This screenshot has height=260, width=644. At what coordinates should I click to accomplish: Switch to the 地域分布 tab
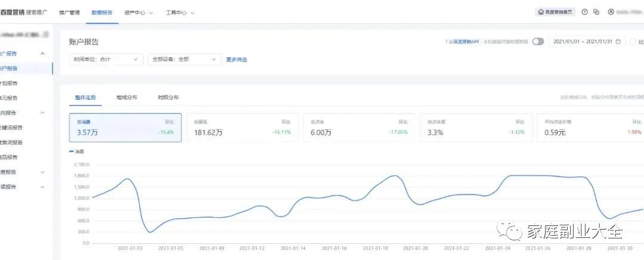pyautogui.click(x=126, y=97)
